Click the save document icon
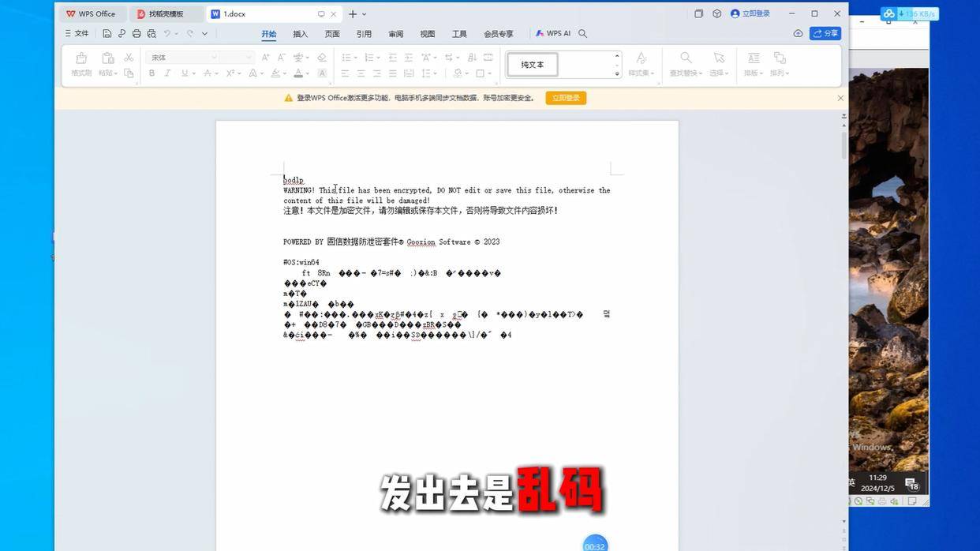 tap(107, 34)
